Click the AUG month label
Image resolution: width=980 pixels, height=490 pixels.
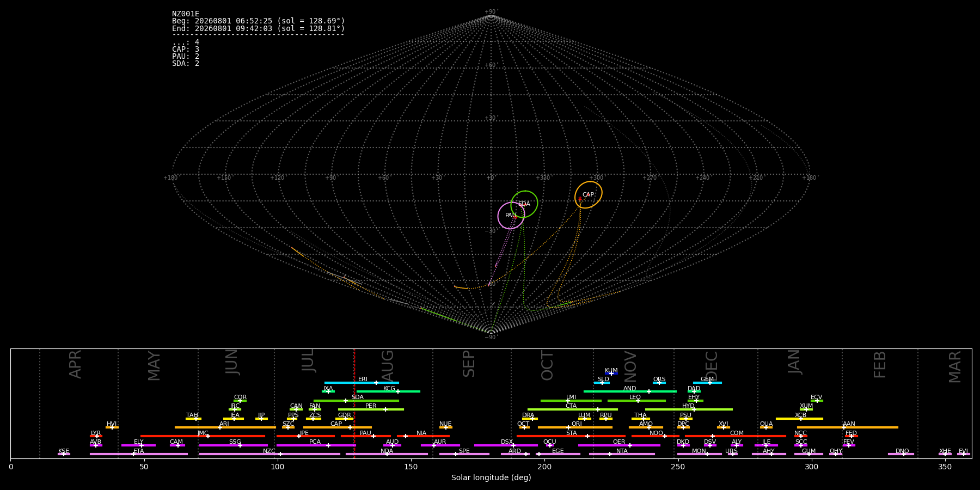click(387, 366)
